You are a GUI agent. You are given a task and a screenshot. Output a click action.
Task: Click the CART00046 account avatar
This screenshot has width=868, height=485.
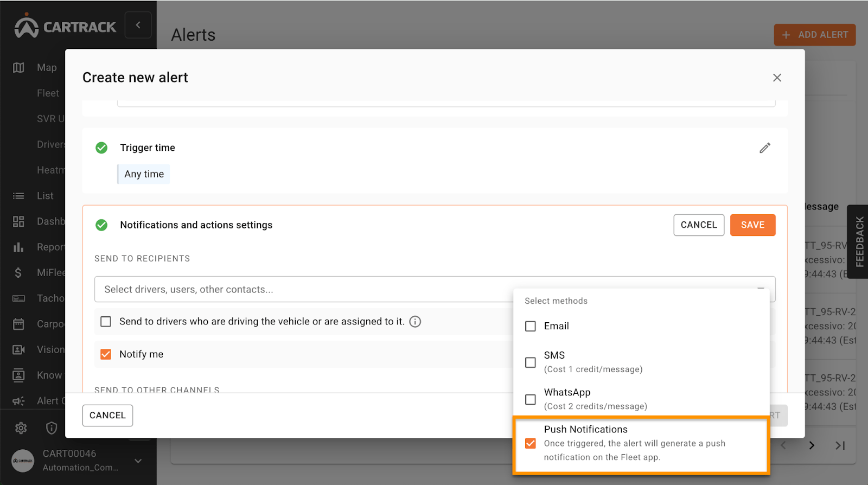23,461
